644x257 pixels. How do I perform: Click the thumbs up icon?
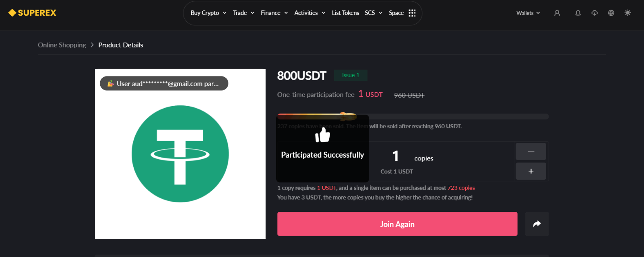tap(322, 134)
